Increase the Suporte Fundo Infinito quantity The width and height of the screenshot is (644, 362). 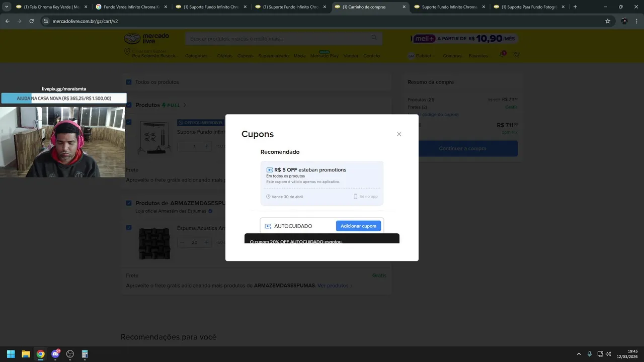coord(206,146)
